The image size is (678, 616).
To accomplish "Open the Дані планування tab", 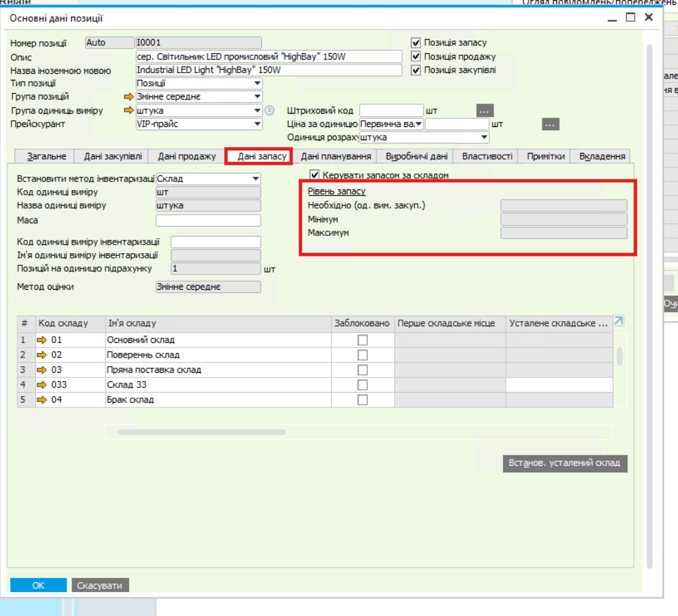I will tap(336, 156).
